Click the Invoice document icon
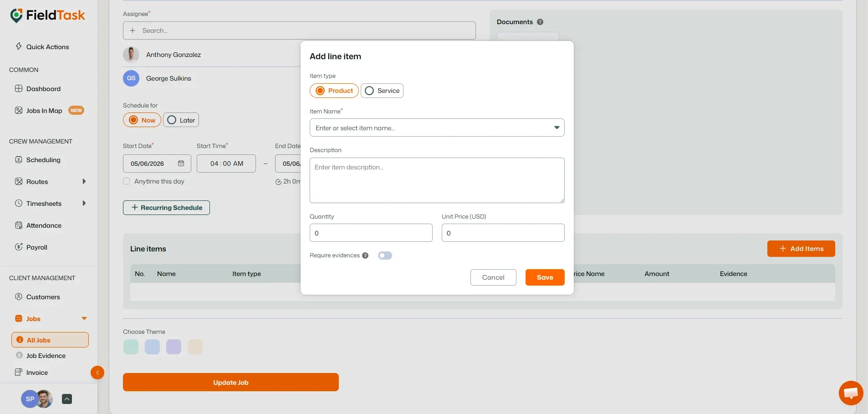The image size is (868, 414). 19,372
